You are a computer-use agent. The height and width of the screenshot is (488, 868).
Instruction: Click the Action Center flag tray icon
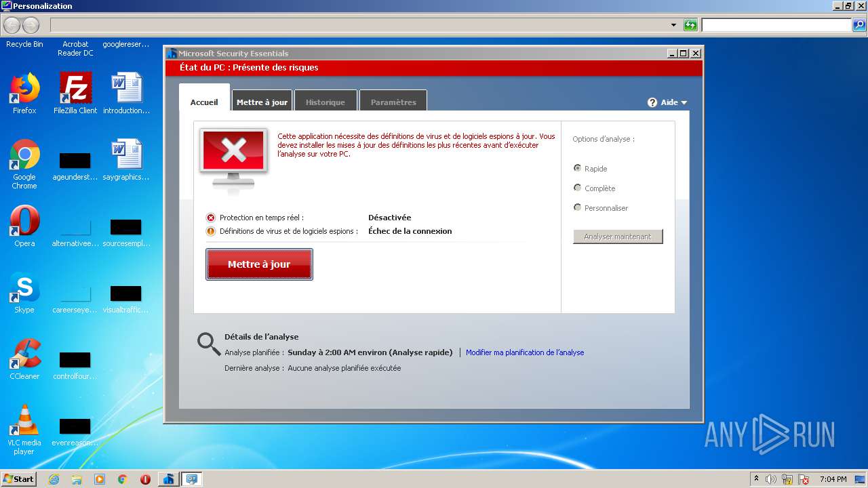point(804,479)
